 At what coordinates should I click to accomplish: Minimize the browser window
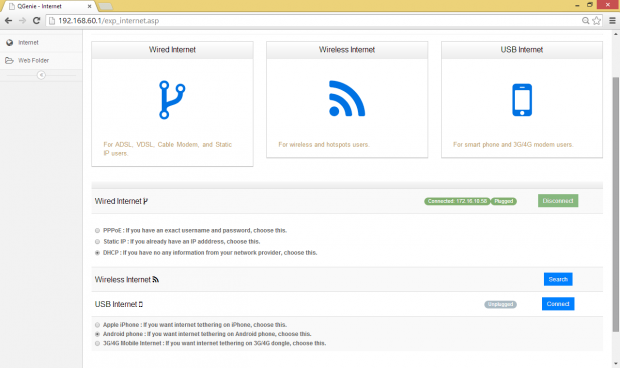[x=577, y=5]
